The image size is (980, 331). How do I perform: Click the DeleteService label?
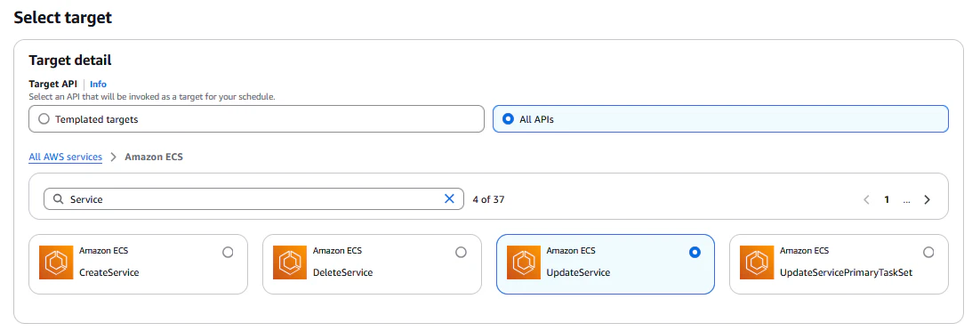click(x=343, y=273)
